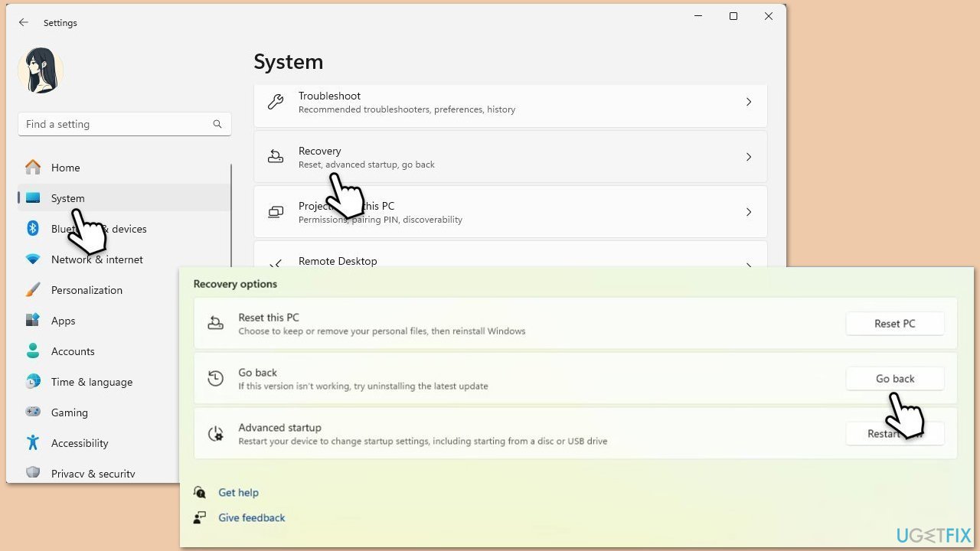Click the Personalization paintbrush icon
Viewport: 980px width, 551px height.
pyautogui.click(x=33, y=290)
